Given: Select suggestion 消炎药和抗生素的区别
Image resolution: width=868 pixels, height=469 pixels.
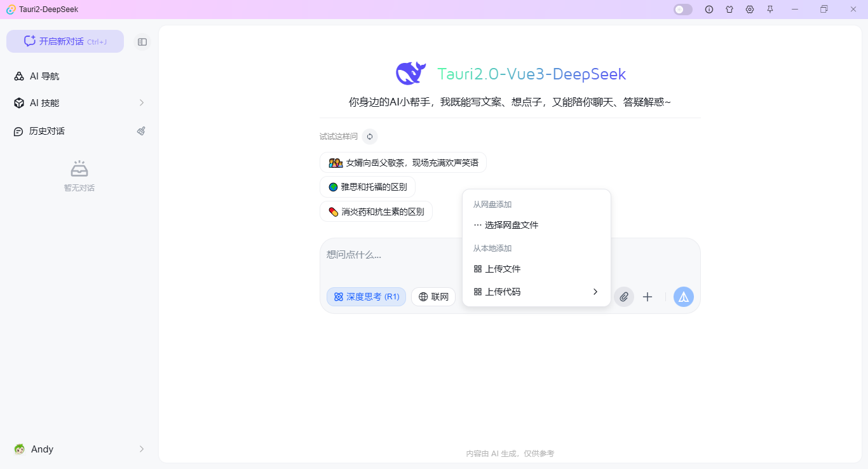Looking at the screenshot, I should [x=376, y=212].
